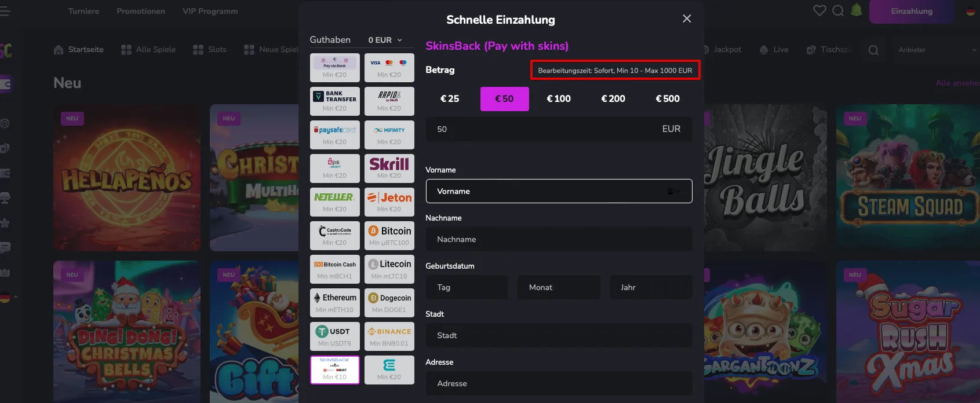Pick the Jeton payment method
Viewport: 980px width, 403px height.
(x=389, y=201)
